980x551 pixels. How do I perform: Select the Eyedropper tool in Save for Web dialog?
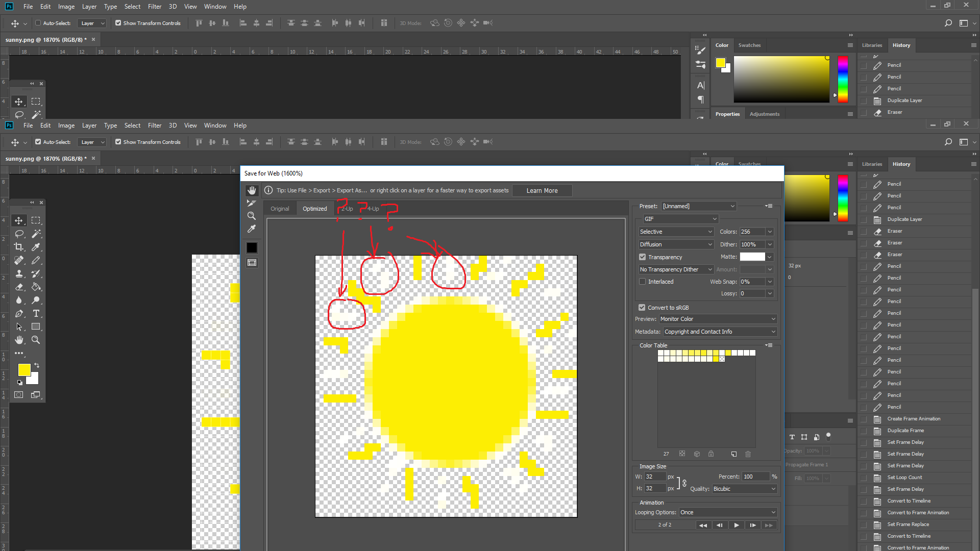coord(252,229)
